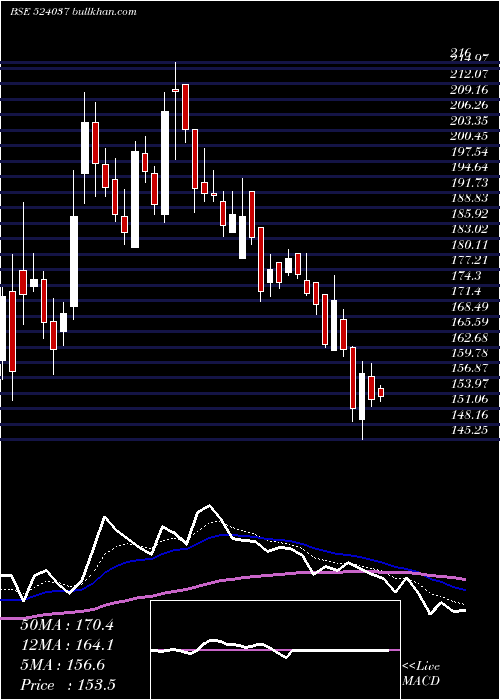500x700 pixels.
Task: Select the 177.21 price level label
Action: click(x=469, y=260)
